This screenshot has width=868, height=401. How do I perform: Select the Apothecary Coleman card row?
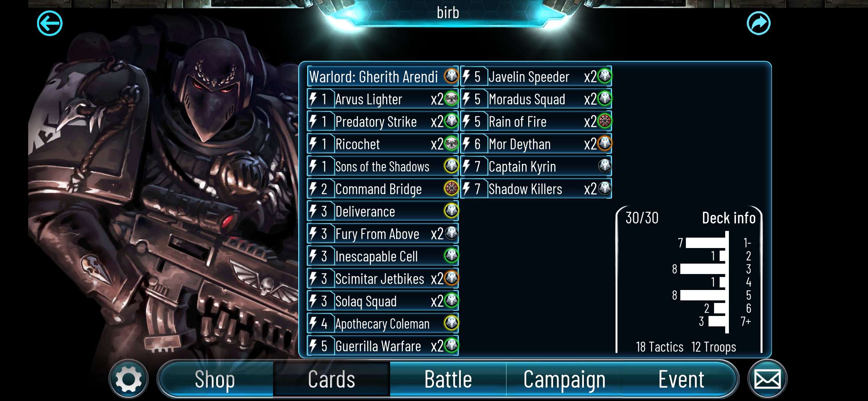tap(383, 323)
